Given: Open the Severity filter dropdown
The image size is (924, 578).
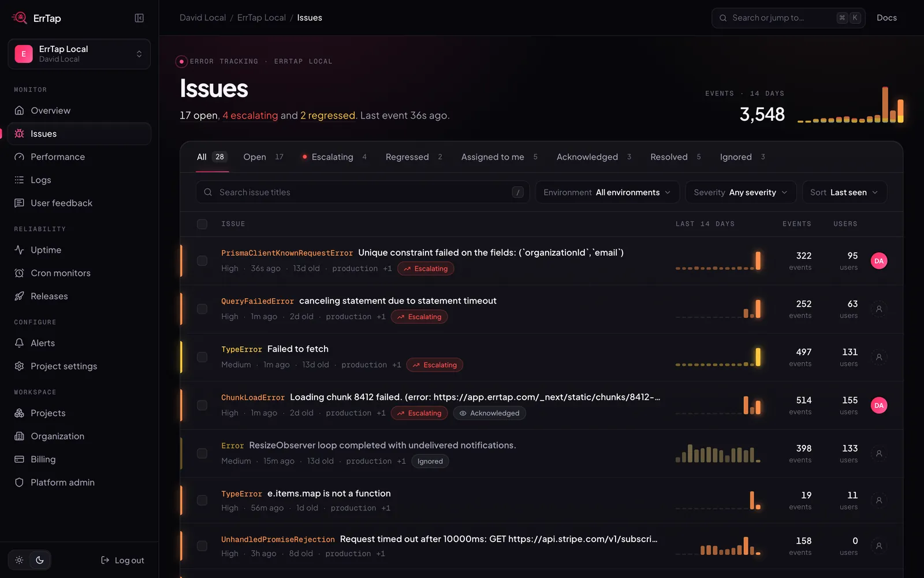Looking at the screenshot, I should click(x=741, y=192).
